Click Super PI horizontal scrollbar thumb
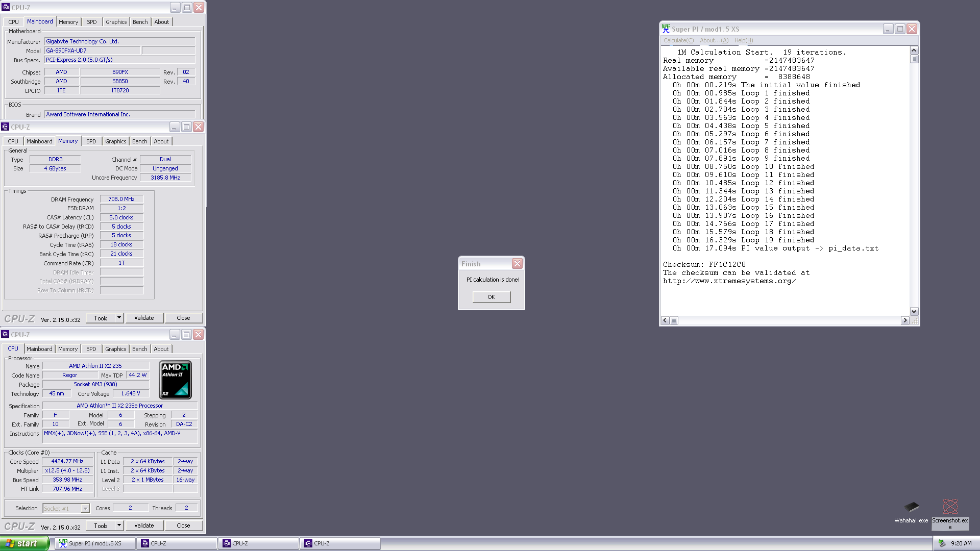Viewport: 980px width, 551px height. (x=674, y=320)
